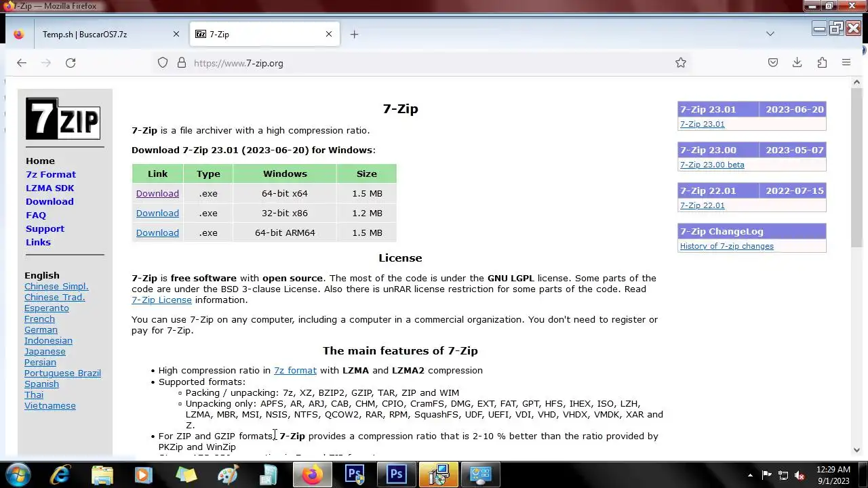Image resolution: width=868 pixels, height=488 pixels.
Task: Switch language to Indonesian
Action: (48, 341)
